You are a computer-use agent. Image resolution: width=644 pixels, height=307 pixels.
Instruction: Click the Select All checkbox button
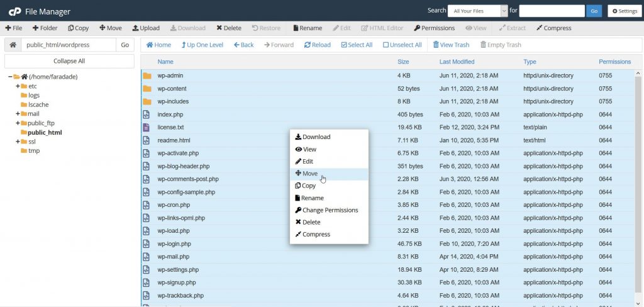[x=357, y=45]
